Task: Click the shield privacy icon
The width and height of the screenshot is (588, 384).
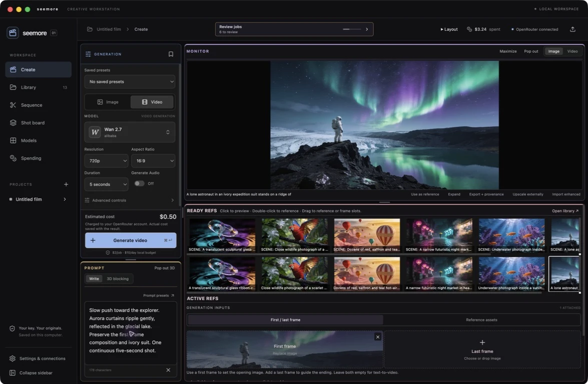Action: tap(12, 328)
